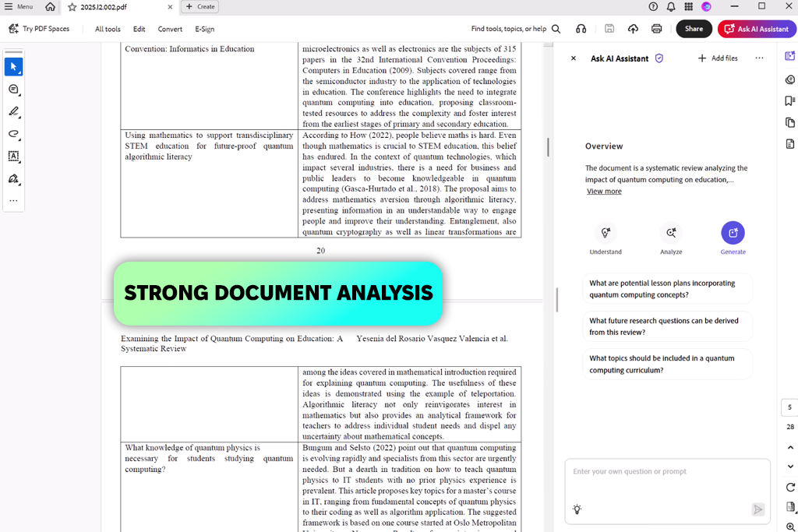Select the Add comment tool

click(14, 90)
